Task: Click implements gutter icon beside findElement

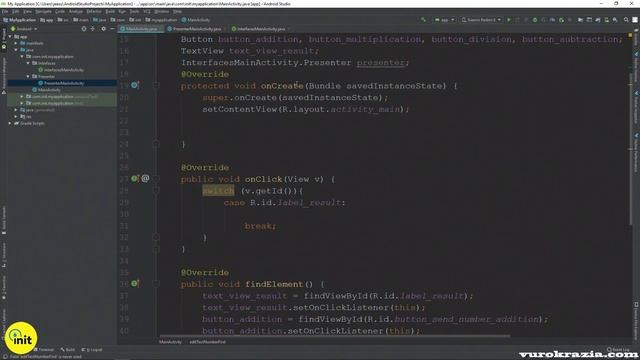Action: [134, 283]
